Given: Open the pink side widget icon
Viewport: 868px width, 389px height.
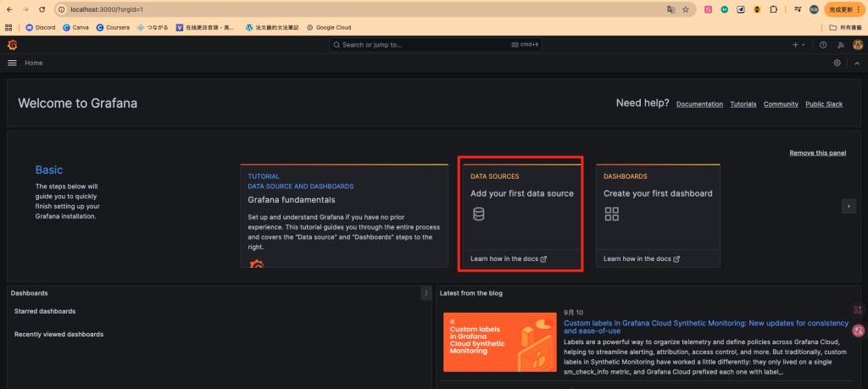Looking at the screenshot, I should 859,331.
